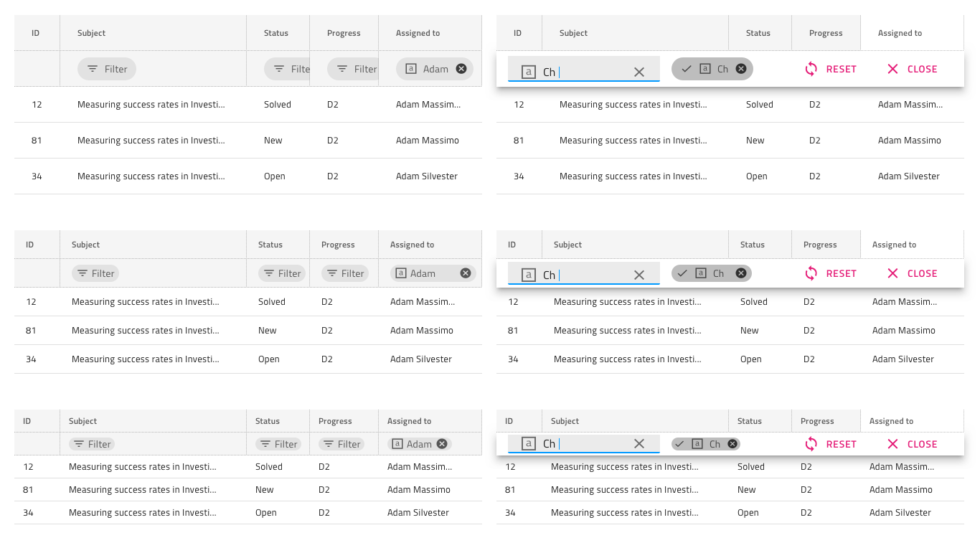Click CLOSE in the middle-right filter bar
980x548 pixels.
912,273
